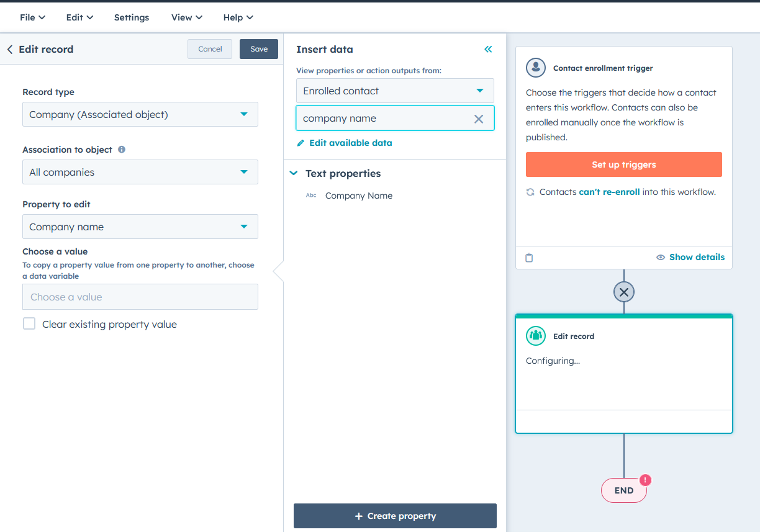Collapse the Text properties section
Screen dimensions: 760x532
(293, 174)
